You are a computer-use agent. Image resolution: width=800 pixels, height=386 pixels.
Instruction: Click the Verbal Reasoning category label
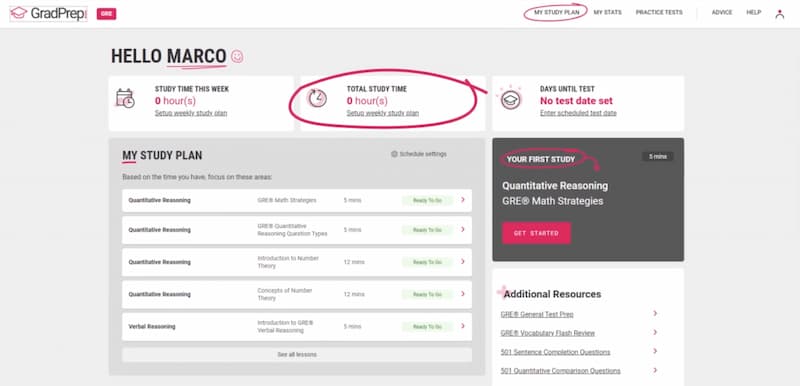pyautogui.click(x=152, y=326)
